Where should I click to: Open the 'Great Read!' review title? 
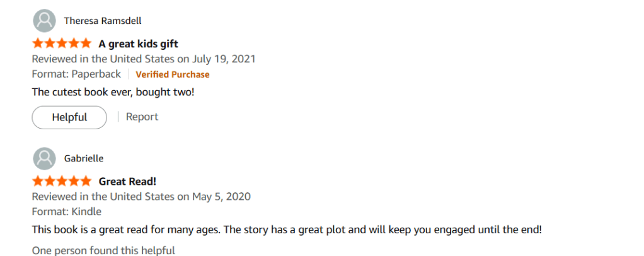pyautogui.click(x=127, y=182)
